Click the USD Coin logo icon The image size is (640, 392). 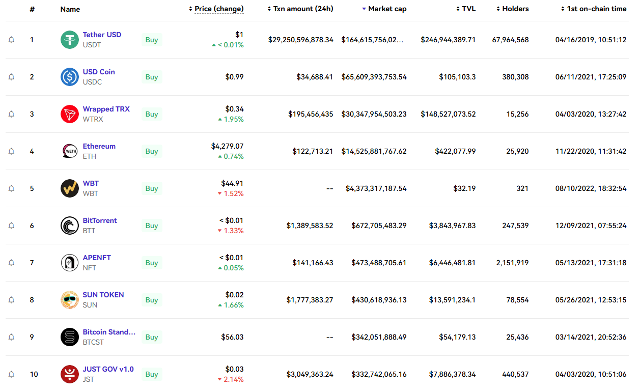pyautogui.click(x=69, y=77)
